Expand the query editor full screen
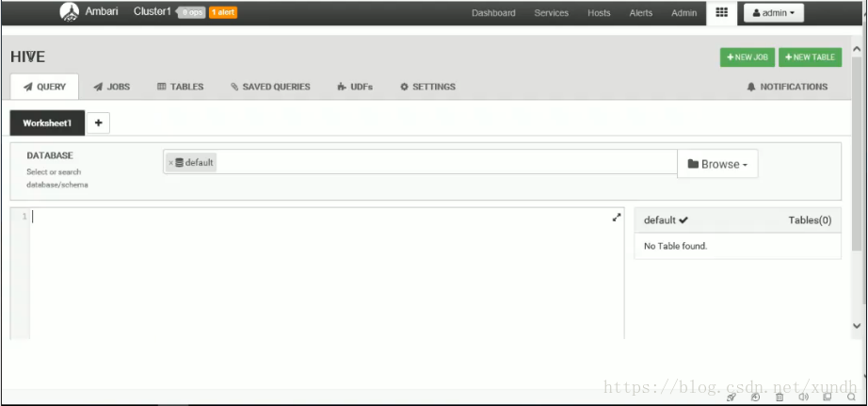Image resolution: width=868 pixels, height=406 pixels. [617, 218]
